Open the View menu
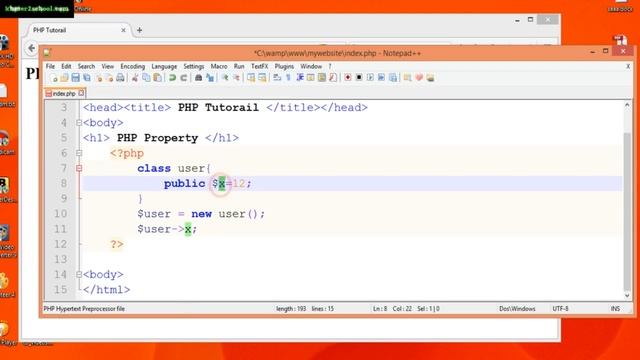The height and width of the screenshot is (360, 640). (108, 66)
